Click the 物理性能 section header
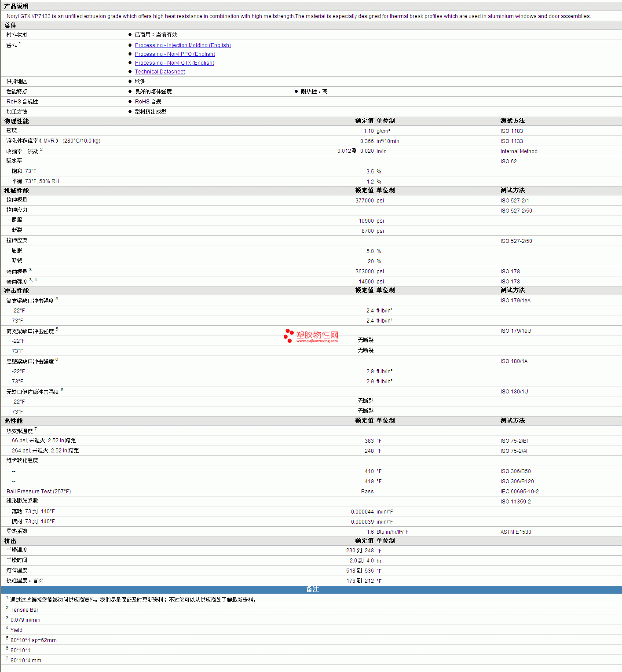This screenshot has height=672, width=622. (x=17, y=121)
